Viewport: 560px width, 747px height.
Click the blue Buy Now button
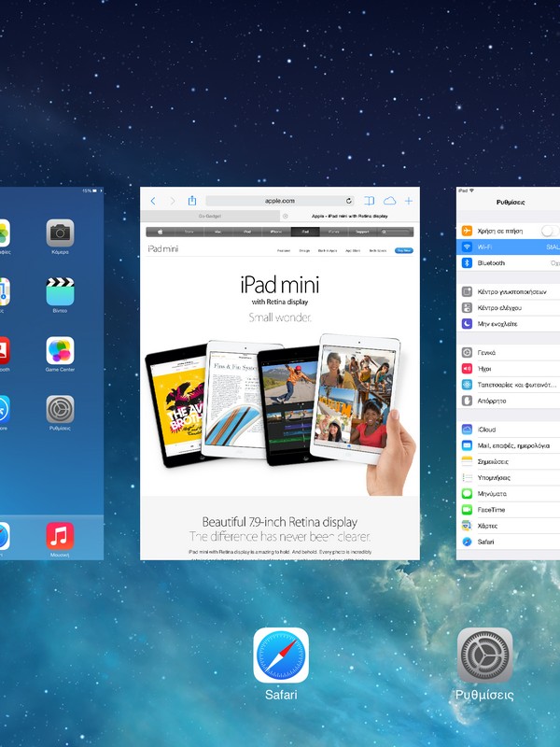click(404, 250)
